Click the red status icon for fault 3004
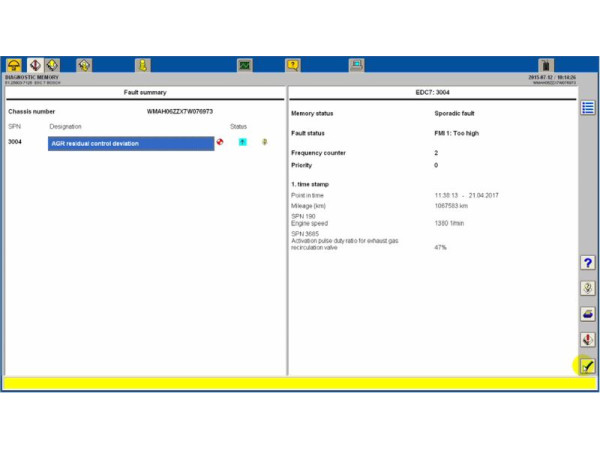Image resolution: width=600 pixels, height=450 pixels. (220, 142)
